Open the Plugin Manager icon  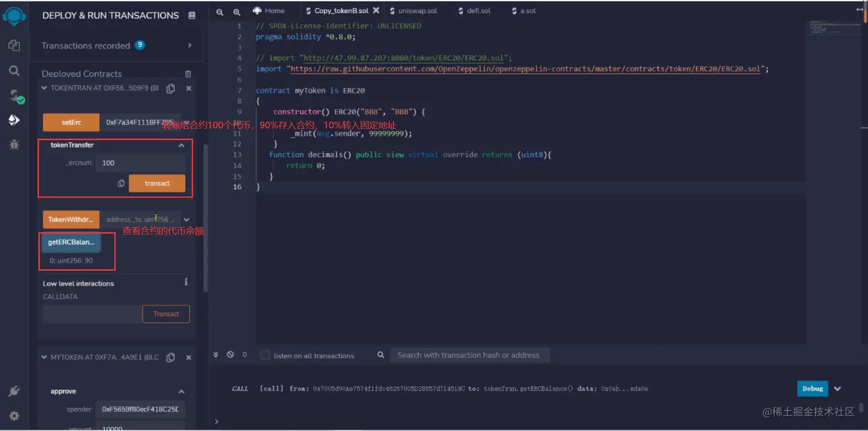tap(14, 391)
